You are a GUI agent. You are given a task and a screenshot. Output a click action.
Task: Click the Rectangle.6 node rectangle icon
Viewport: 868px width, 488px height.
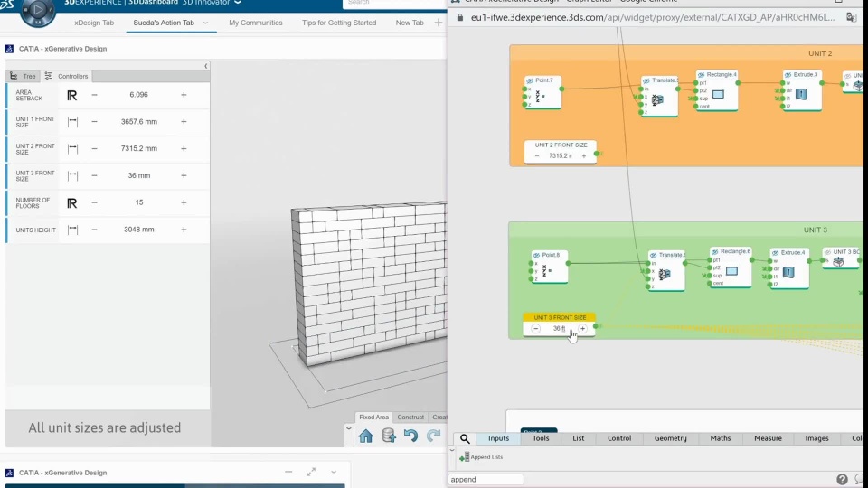point(731,271)
